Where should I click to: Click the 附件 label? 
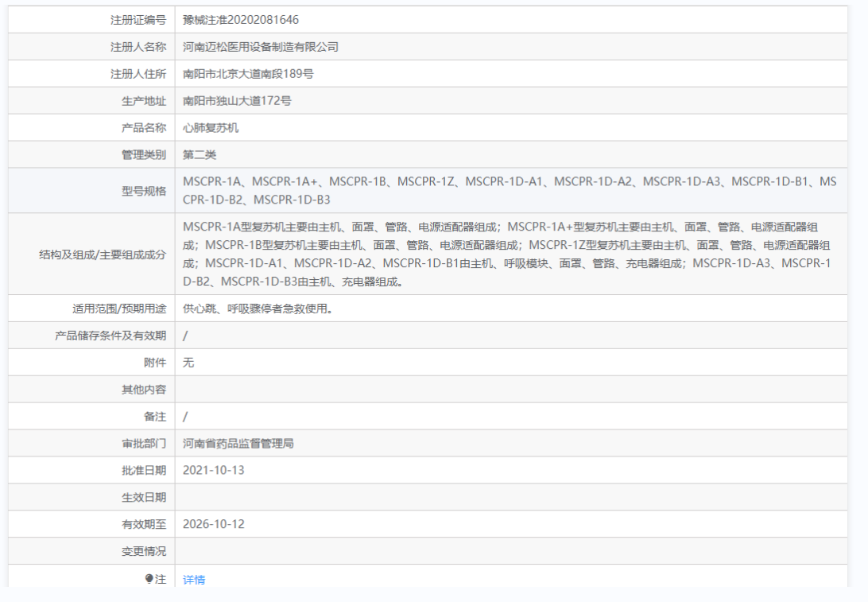pos(155,363)
